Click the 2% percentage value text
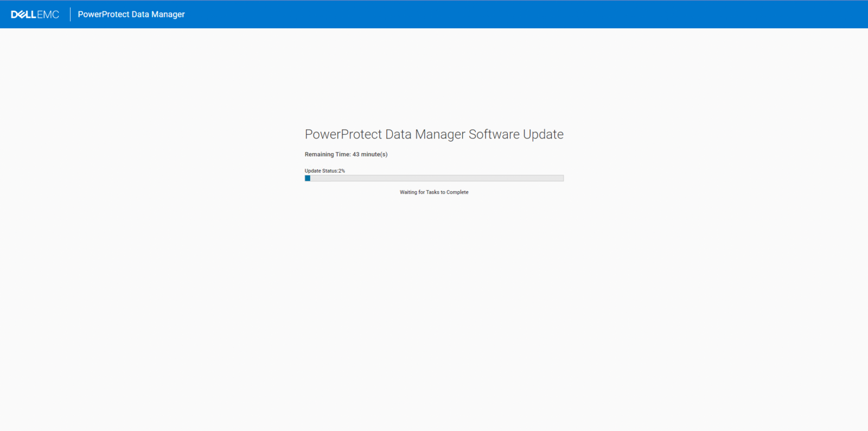This screenshot has width=868, height=431. pyautogui.click(x=342, y=170)
